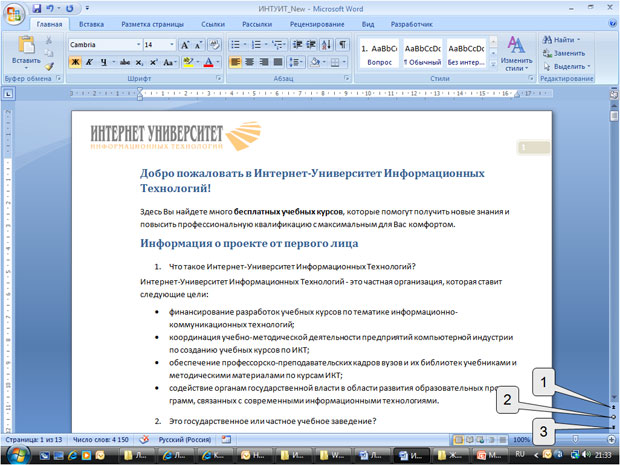The image size is (620, 465).
Task: Open the Cambria font name dropdown
Action: point(138,45)
